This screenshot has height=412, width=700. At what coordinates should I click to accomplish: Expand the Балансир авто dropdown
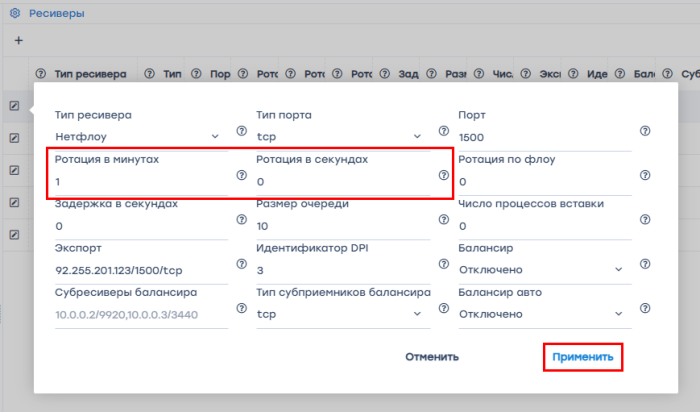tap(541, 314)
